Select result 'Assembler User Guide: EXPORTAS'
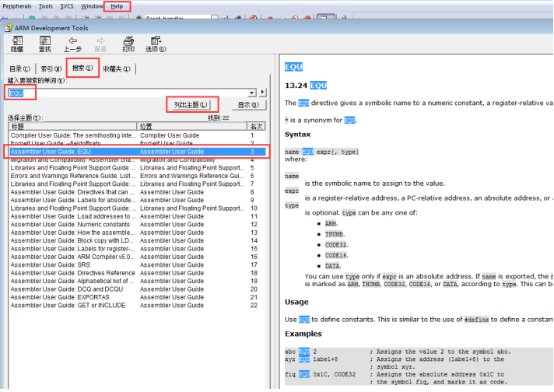Viewport: 554px width, 392px height. click(137, 297)
